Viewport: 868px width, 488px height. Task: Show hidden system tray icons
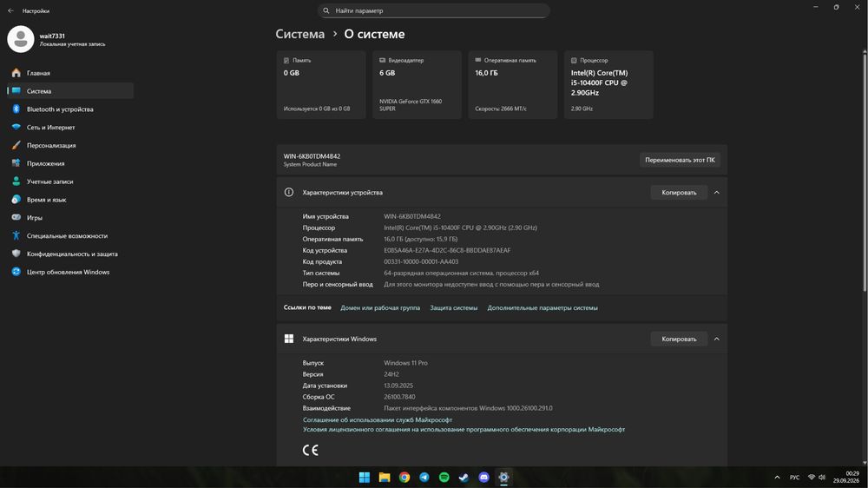pyautogui.click(x=777, y=478)
